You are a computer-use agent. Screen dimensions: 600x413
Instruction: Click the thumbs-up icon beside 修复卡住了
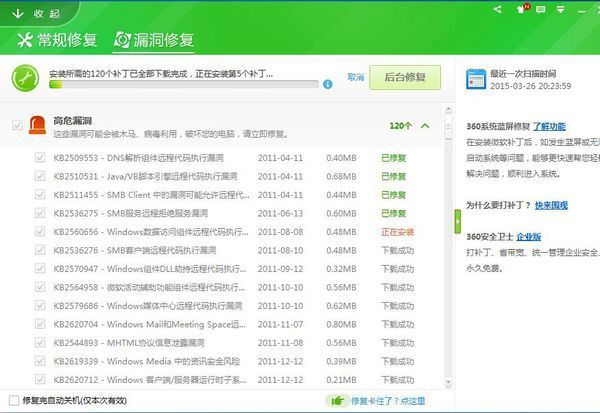point(338,401)
